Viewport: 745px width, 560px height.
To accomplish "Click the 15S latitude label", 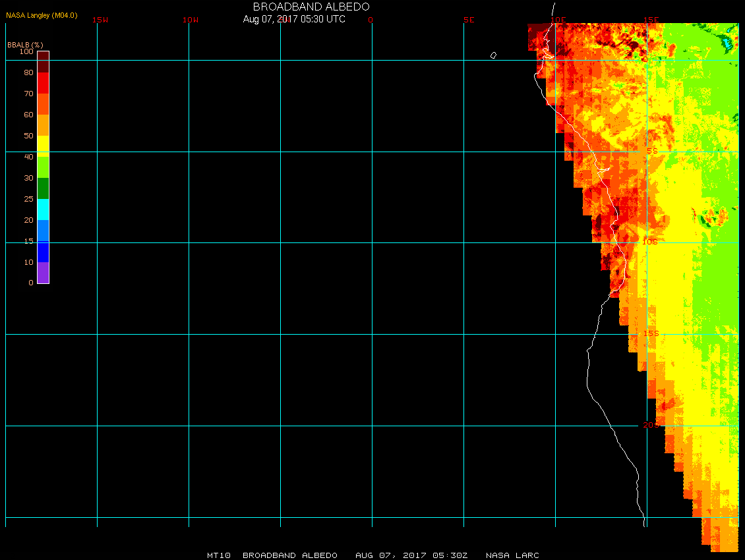I will [651, 333].
